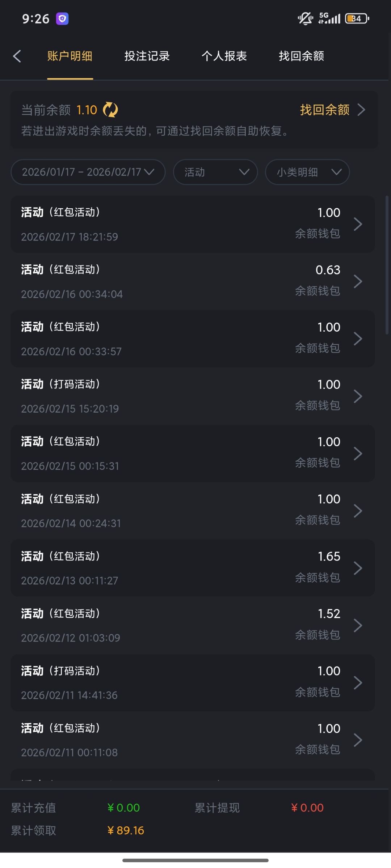
Task: Open the 0.63 red packet entry arrow
Action: 358,281
